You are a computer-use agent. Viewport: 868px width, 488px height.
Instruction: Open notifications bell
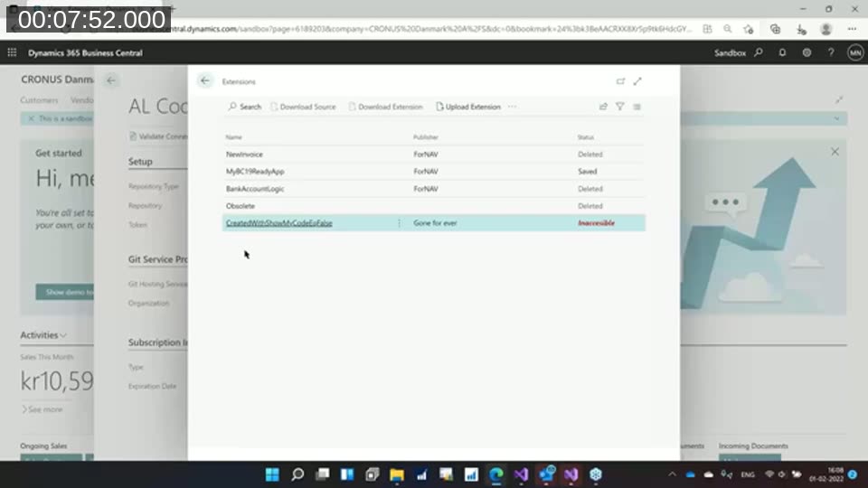tap(782, 52)
